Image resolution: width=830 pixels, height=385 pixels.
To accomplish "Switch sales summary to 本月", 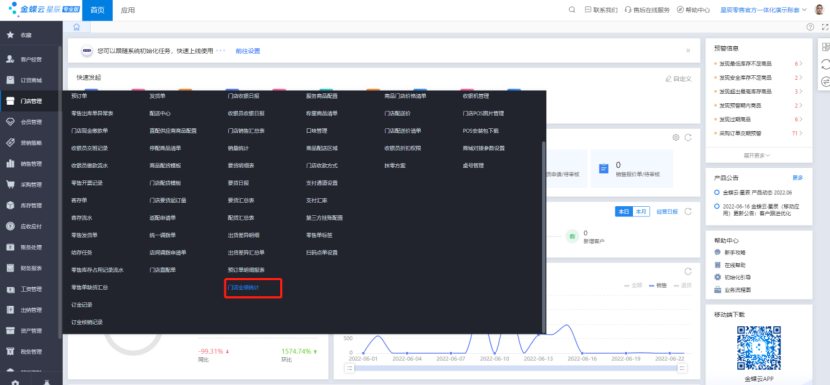I will click(641, 211).
